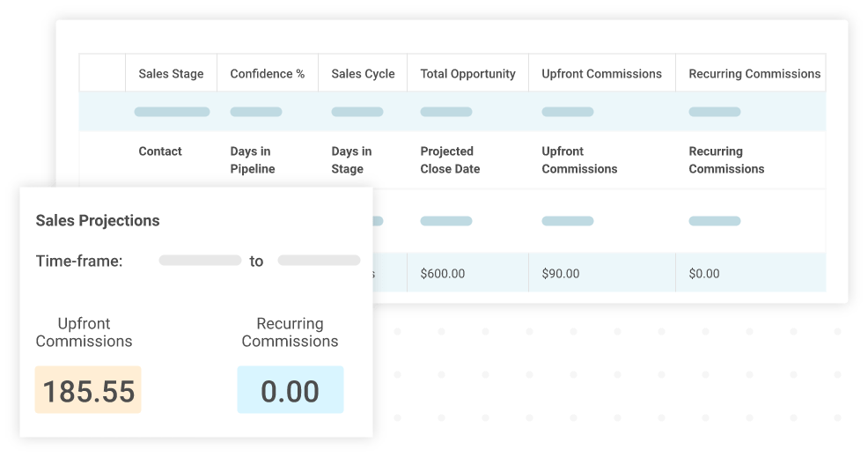The width and height of the screenshot is (868, 457).
Task: Click the Upfront Commissions header in top row
Action: pos(602,74)
